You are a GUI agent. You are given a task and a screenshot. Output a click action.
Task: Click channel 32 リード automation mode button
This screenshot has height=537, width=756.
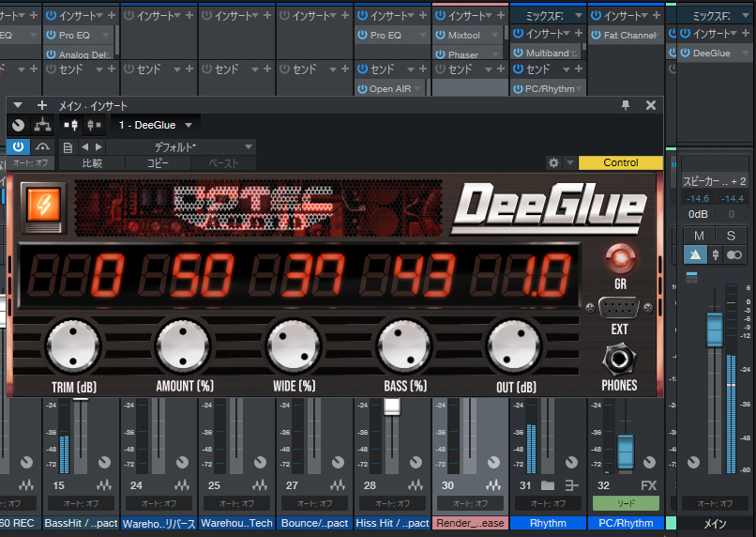click(626, 503)
